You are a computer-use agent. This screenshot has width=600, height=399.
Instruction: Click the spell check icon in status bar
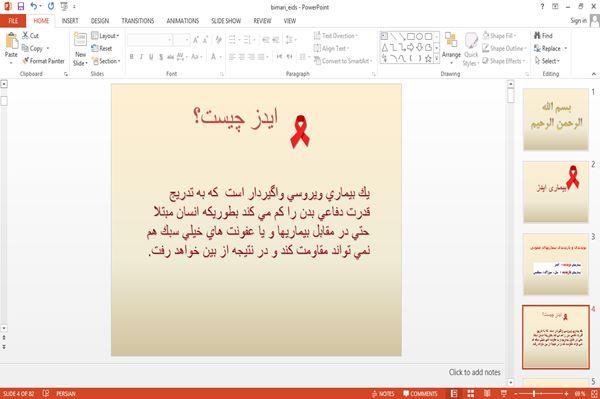[x=46, y=393]
